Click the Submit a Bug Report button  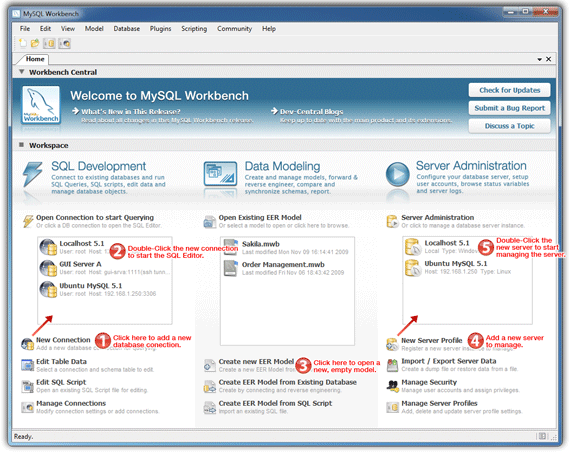(x=509, y=108)
